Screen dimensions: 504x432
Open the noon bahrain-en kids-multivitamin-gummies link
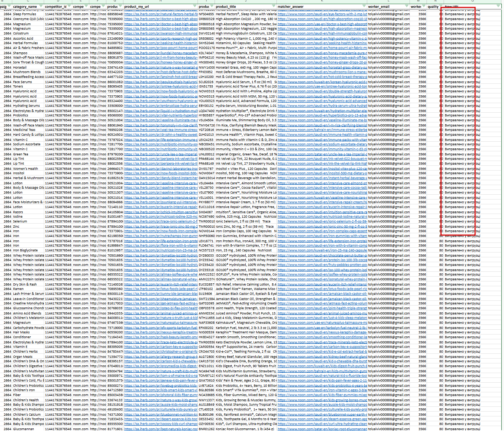point(322,371)
